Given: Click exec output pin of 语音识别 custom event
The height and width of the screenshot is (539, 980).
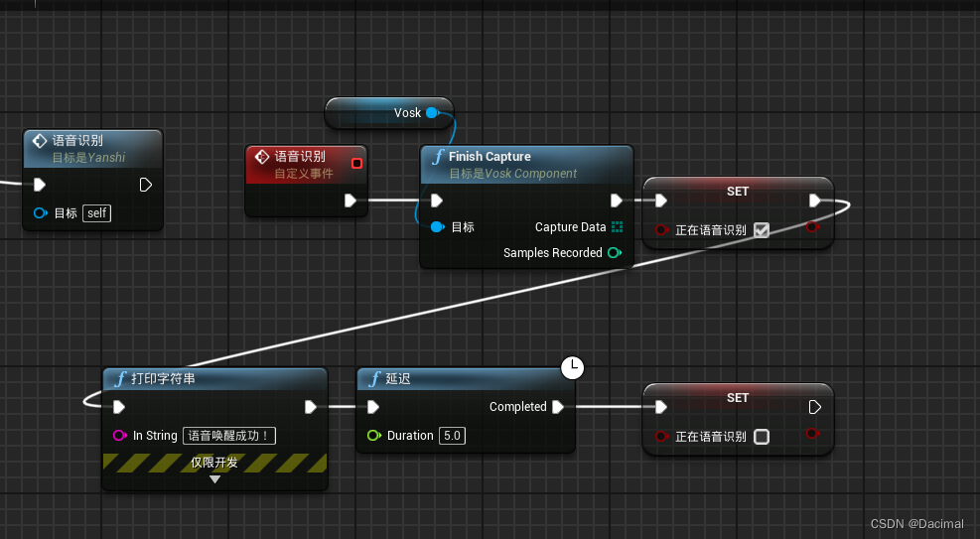Looking at the screenshot, I should (350, 201).
